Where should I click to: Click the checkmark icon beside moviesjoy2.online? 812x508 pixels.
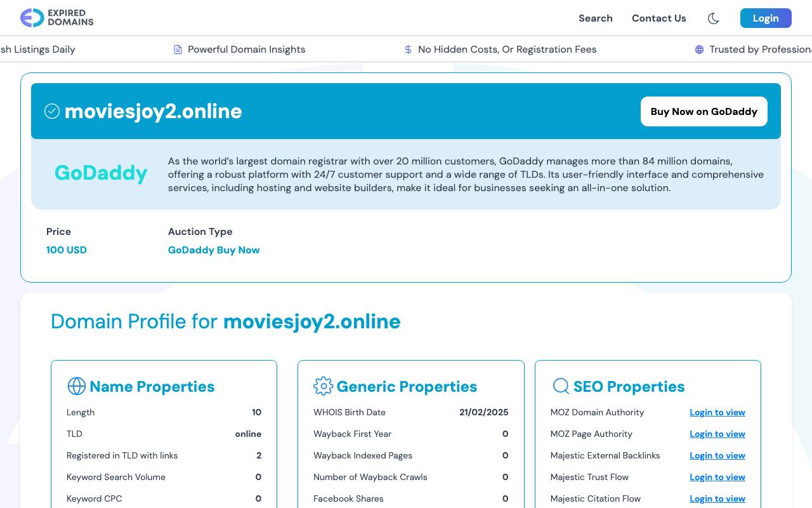(x=52, y=111)
